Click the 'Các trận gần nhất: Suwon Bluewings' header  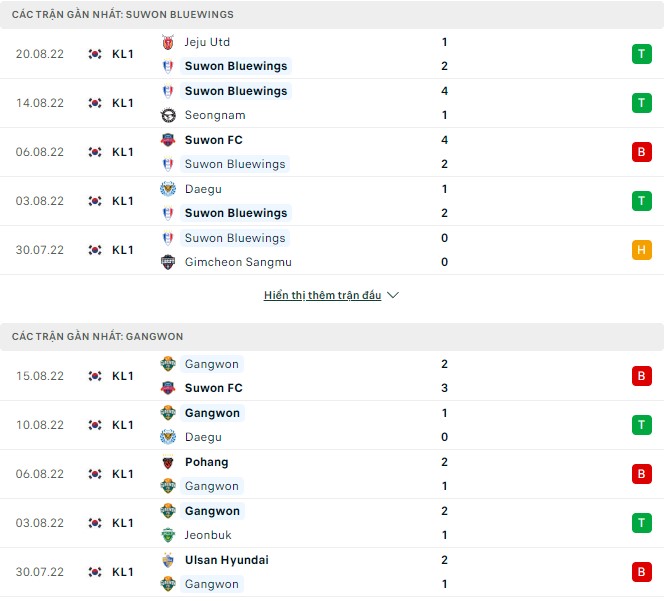click(121, 15)
